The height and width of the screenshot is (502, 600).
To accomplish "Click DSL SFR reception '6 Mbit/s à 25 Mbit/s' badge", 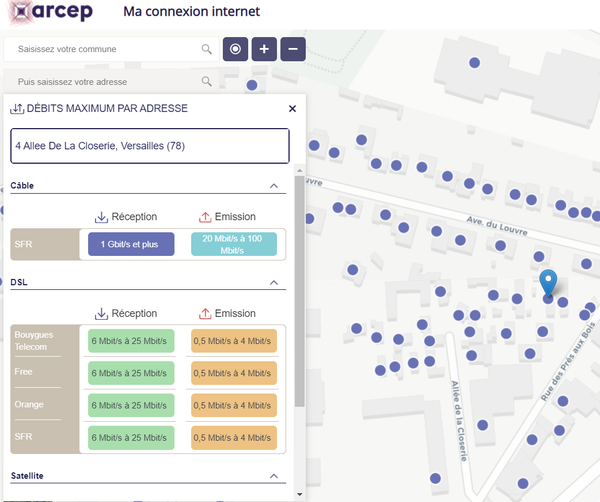I will (131, 437).
